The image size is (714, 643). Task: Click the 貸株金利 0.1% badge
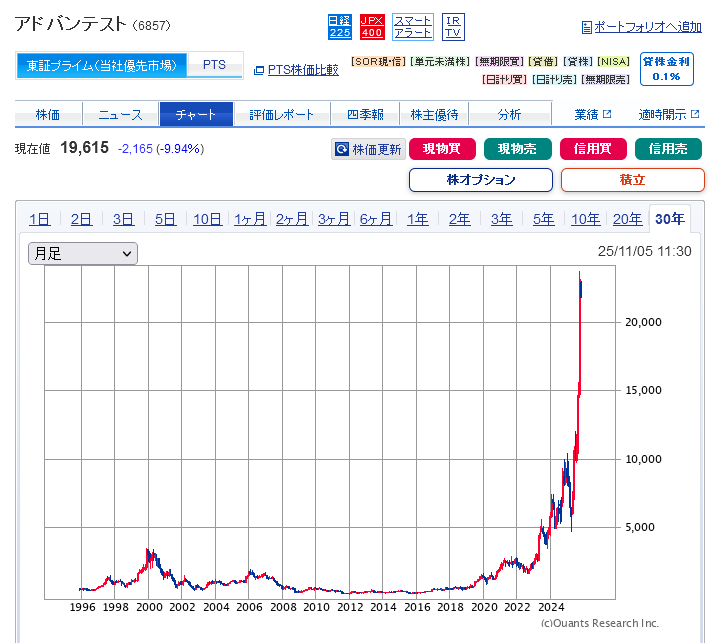pos(666,68)
